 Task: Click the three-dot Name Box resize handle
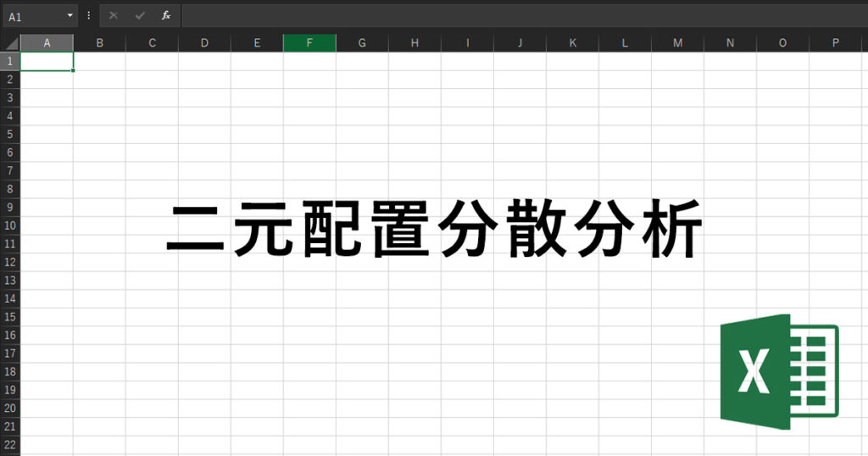click(x=89, y=16)
